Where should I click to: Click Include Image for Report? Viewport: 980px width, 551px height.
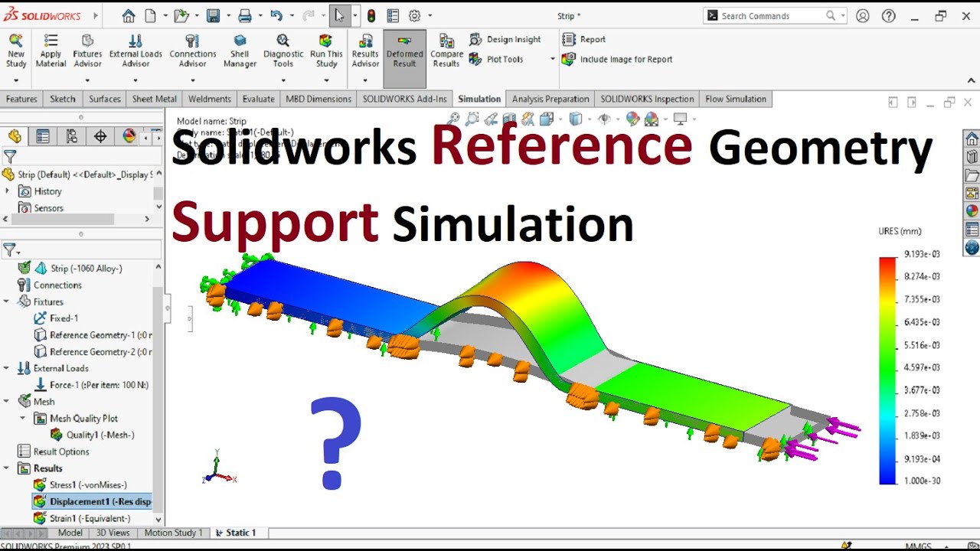click(617, 59)
